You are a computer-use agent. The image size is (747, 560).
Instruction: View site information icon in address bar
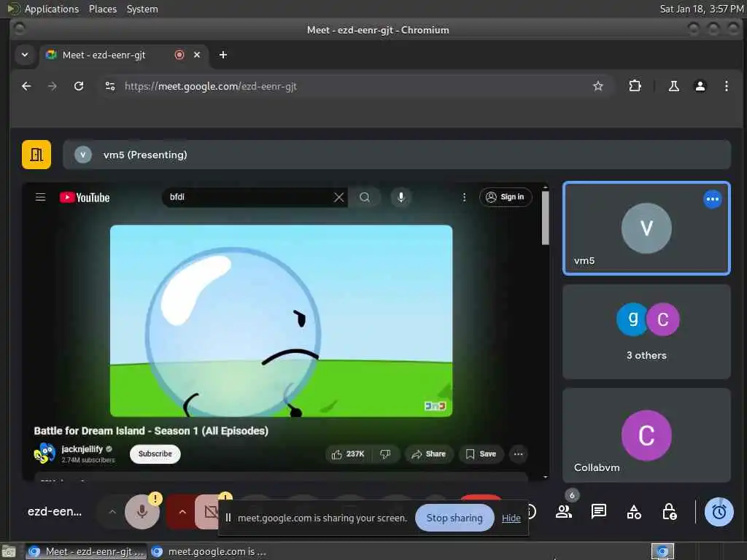coord(110,86)
